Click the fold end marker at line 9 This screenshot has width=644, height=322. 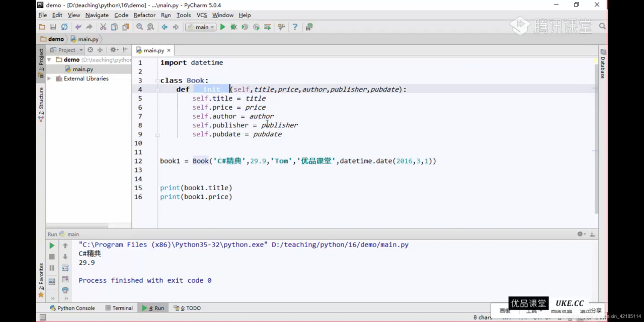[157, 134]
